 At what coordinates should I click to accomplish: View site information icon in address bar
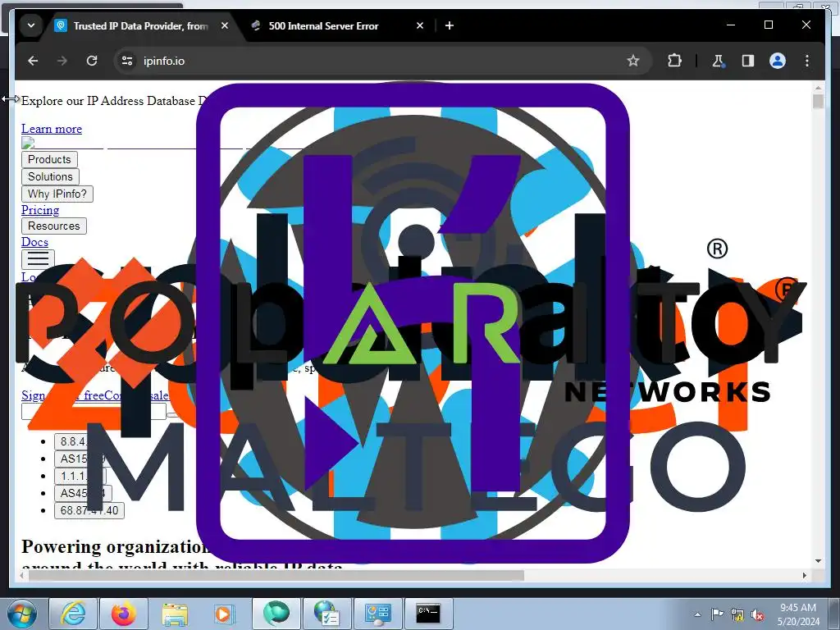[x=127, y=61]
